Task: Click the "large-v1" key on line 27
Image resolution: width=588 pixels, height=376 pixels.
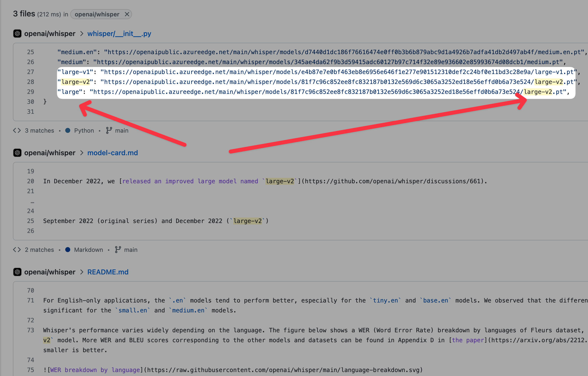Action: tap(75, 72)
